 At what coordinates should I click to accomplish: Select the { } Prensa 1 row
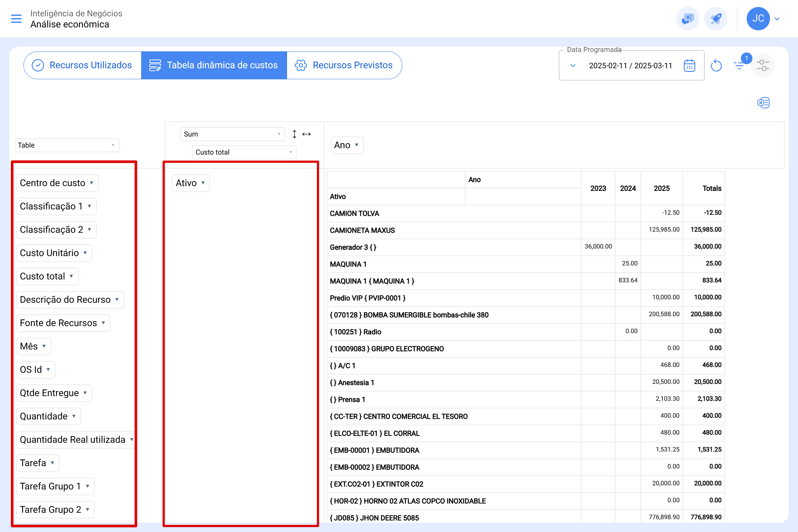point(454,400)
